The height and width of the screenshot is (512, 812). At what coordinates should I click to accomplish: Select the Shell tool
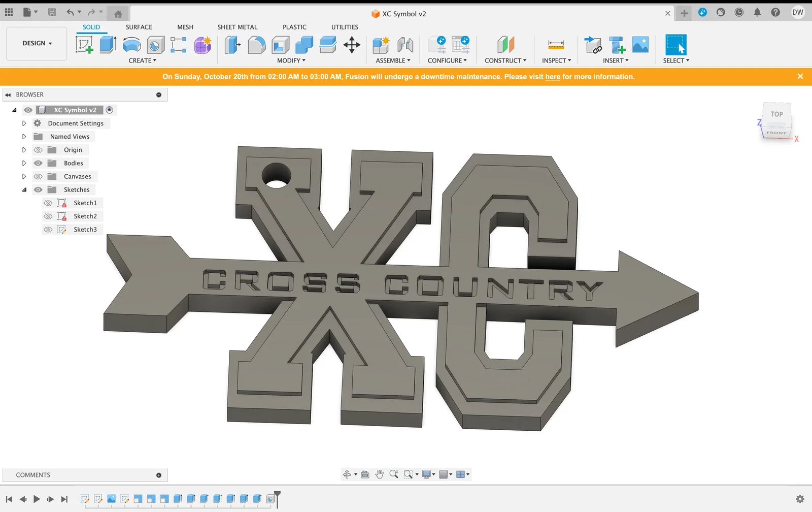point(280,45)
